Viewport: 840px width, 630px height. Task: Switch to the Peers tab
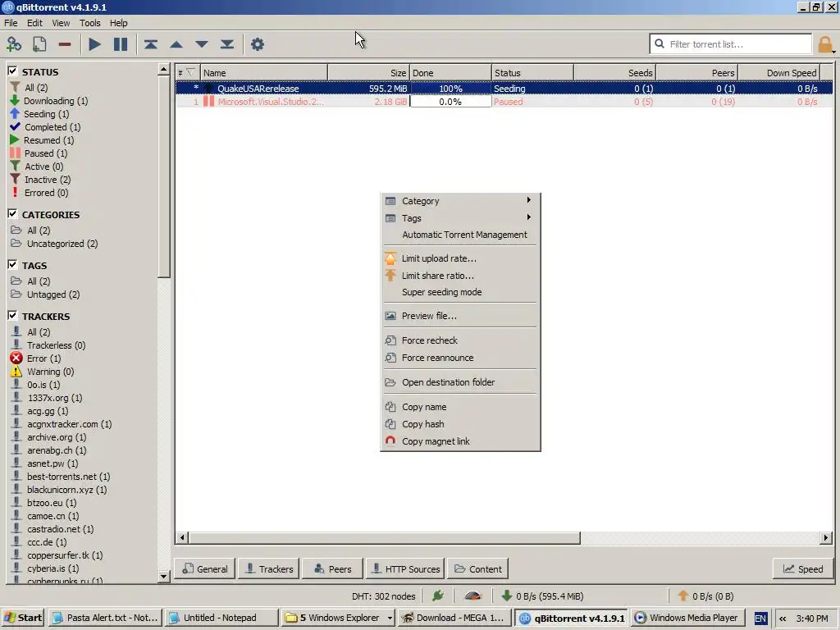coord(332,569)
